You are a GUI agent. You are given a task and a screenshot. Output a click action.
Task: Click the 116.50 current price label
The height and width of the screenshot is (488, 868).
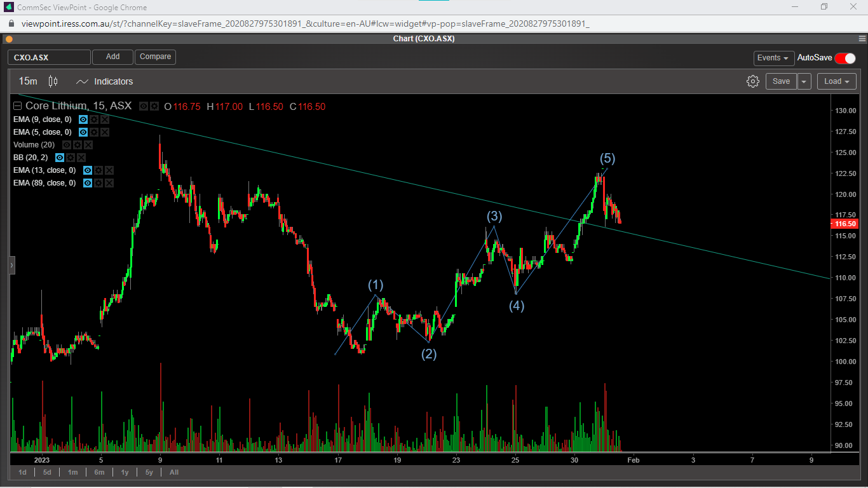pyautogui.click(x=846, y=224)
